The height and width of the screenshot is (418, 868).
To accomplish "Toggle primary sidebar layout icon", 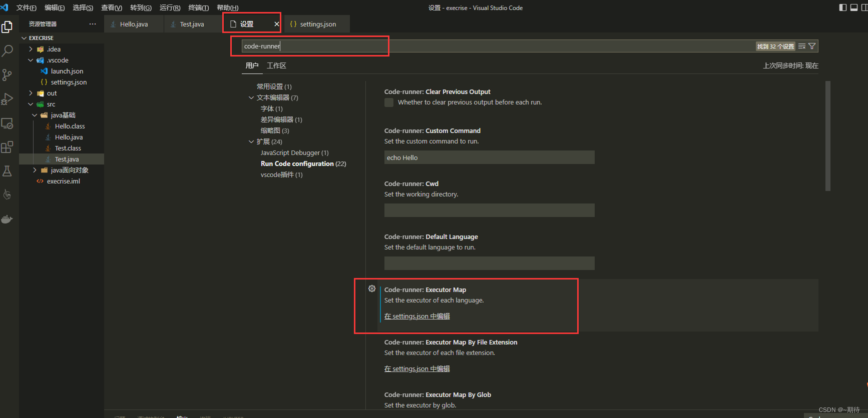I will (x=843, y=7).
